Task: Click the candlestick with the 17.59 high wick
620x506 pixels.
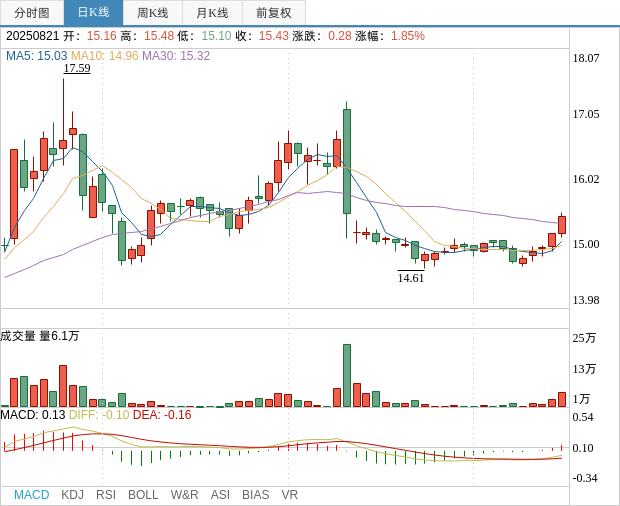Action: point(63,144)
